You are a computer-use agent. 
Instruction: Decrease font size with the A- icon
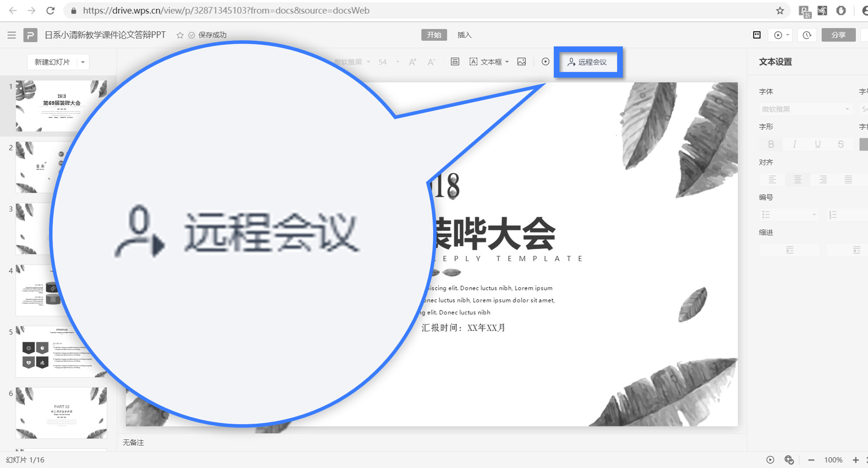click(x=431, y=62)
